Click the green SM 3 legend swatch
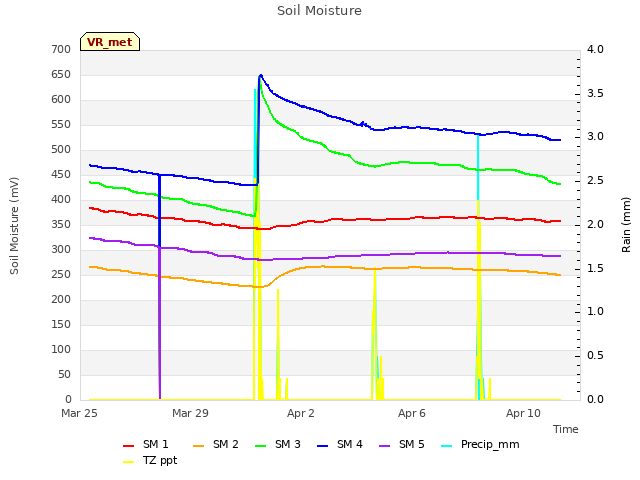Screen dimensions: 640x480 [x=260, y=446]
